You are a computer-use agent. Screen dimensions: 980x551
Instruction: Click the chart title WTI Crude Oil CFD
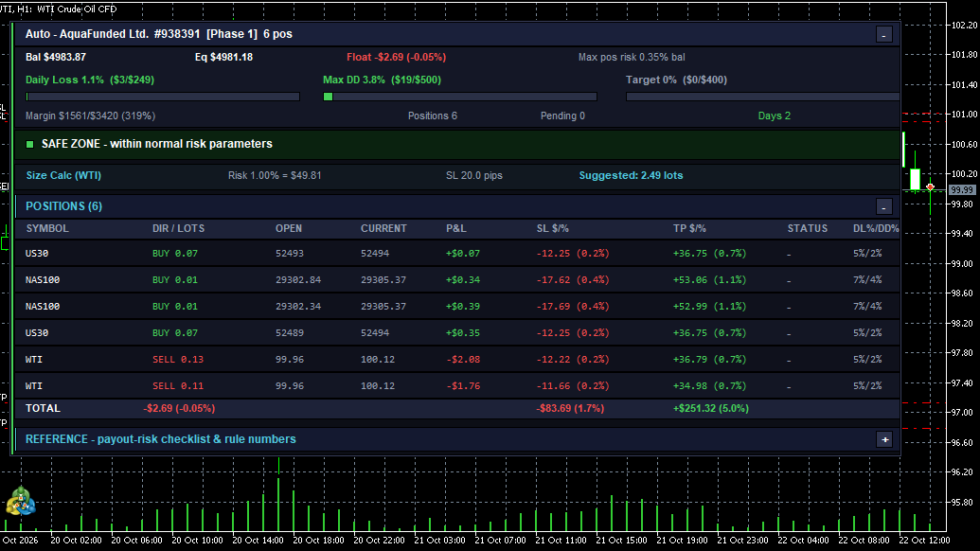[x=77, y=9]
